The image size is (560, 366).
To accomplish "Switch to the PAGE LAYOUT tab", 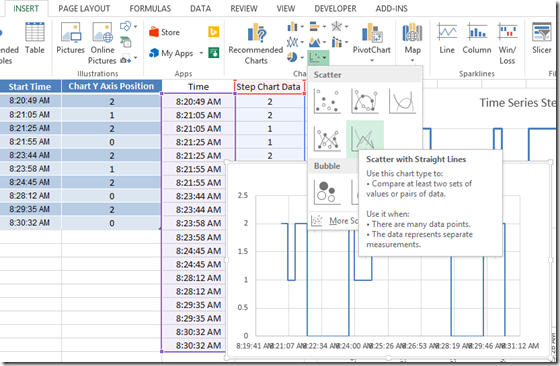I will coord(84,9).
